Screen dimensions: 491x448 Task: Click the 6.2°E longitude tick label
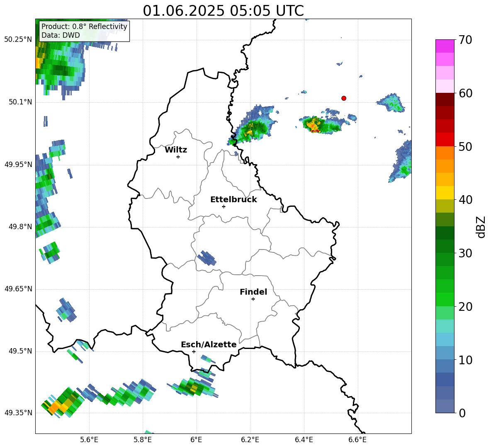250,440
